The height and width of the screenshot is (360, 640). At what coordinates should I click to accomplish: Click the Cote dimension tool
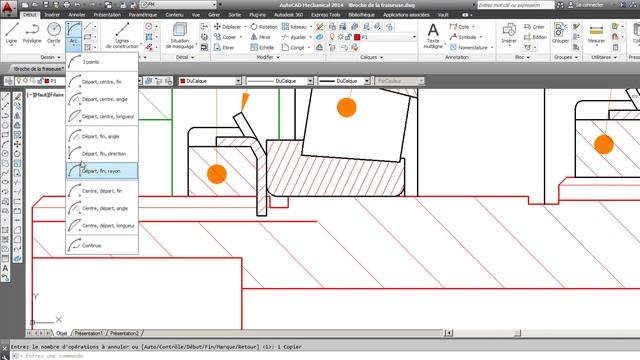tap(460, 27)
